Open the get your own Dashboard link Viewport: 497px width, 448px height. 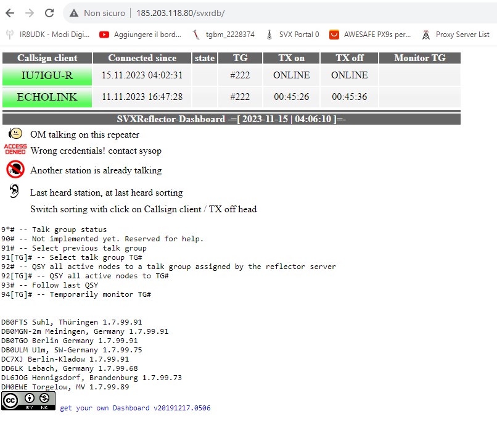click(x=135, y=408)
